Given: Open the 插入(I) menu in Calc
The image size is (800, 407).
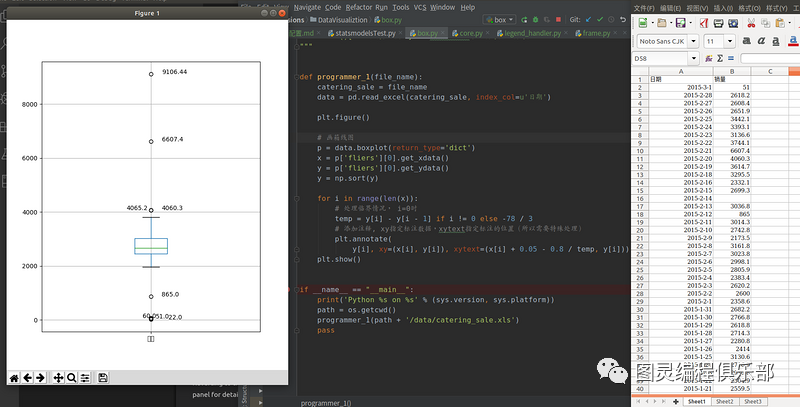Looking at the screenshot, I should click(723, 8).
